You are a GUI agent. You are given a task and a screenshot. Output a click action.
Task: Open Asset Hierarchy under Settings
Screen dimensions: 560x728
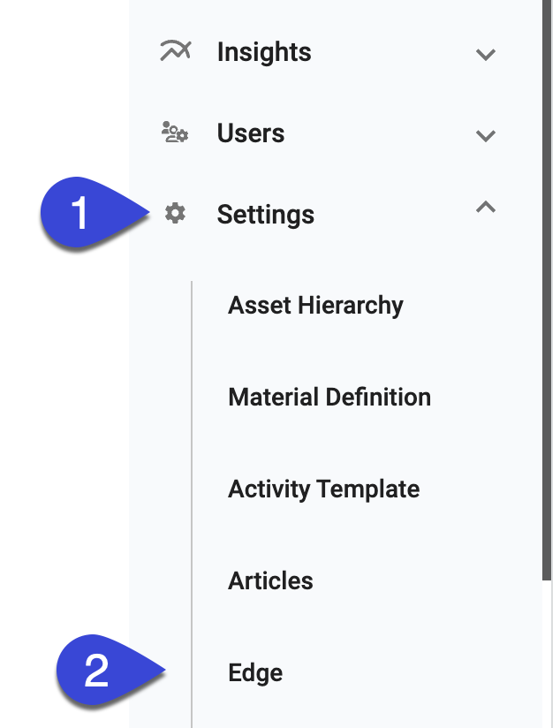pos(315,306)
